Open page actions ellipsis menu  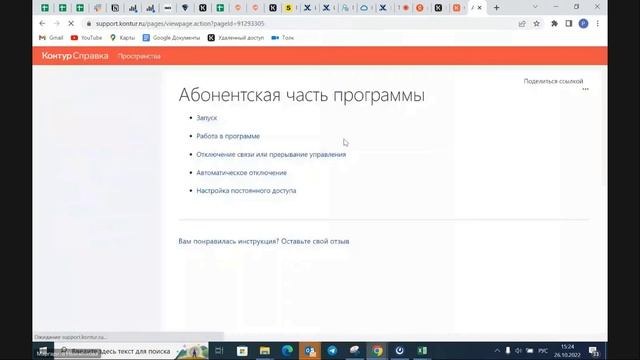tap(585, 89)
